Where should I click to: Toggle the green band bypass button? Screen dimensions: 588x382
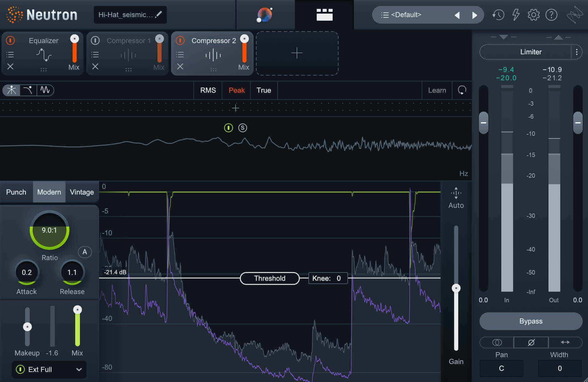click(228, 128)
